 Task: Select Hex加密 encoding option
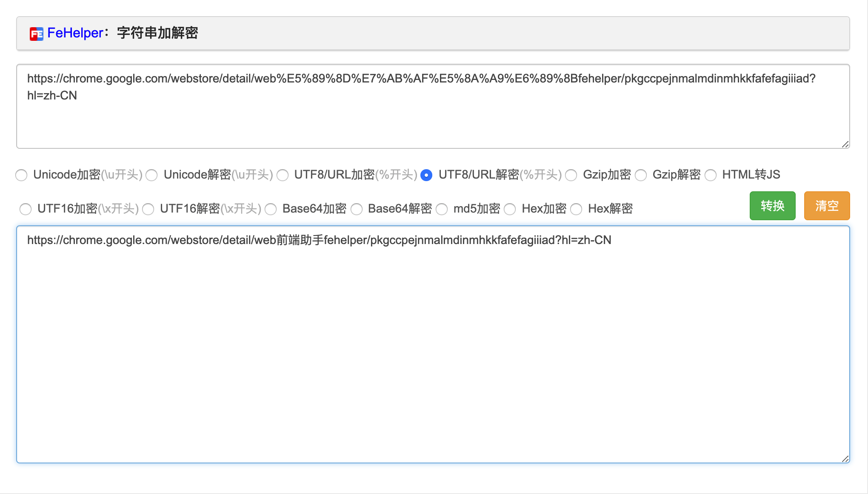(511, 208)
